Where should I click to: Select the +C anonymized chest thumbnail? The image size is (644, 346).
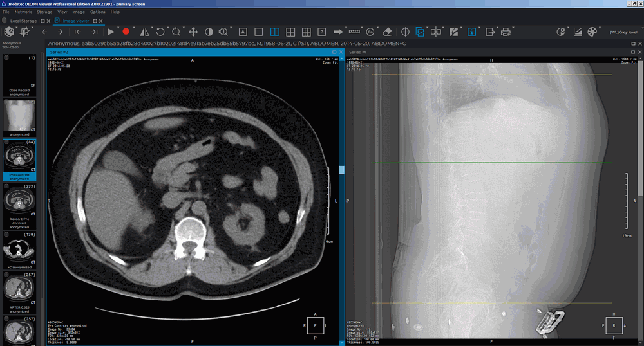click(x=19, y=249)
